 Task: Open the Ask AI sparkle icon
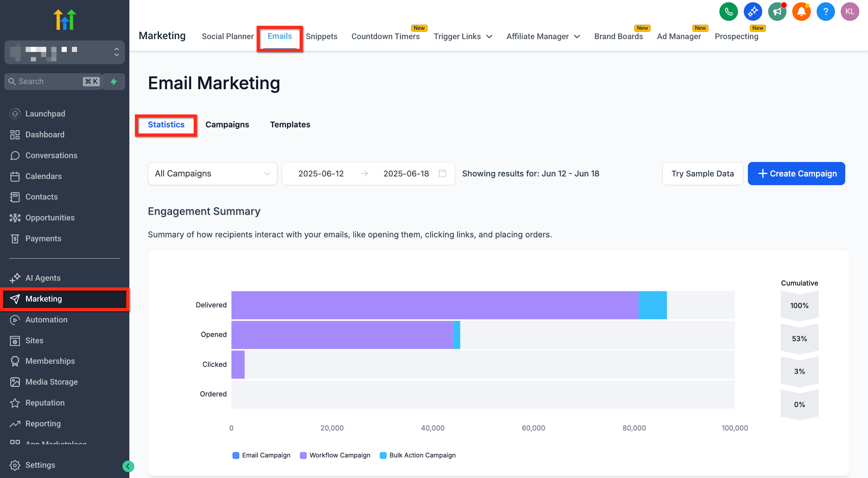click(752, 12)
